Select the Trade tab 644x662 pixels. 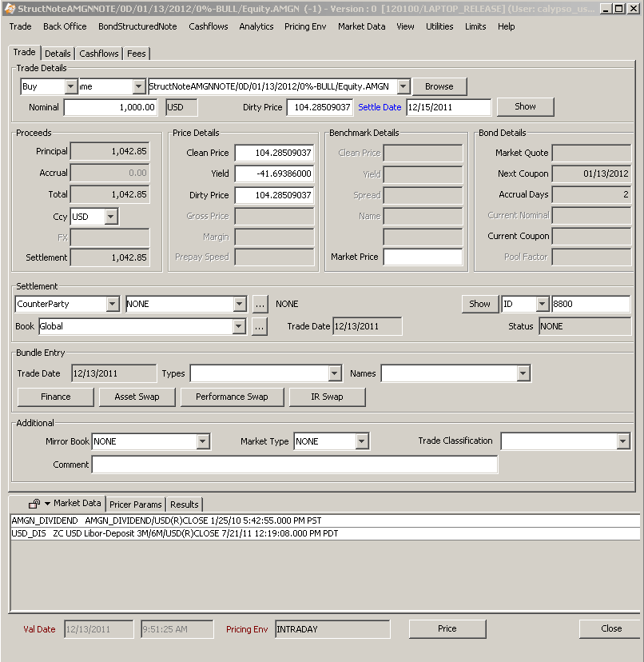(x=24, y=52)
